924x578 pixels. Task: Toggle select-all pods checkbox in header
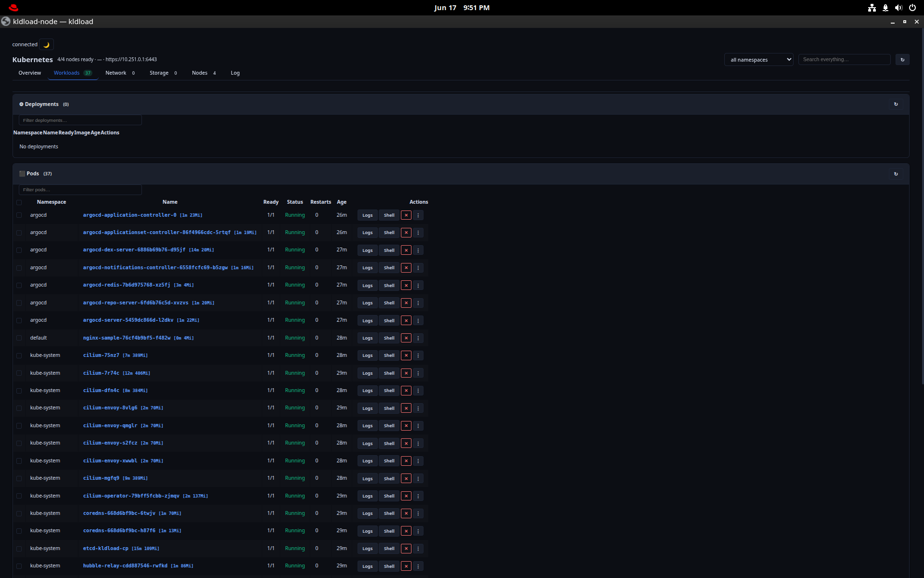point(19,202)
